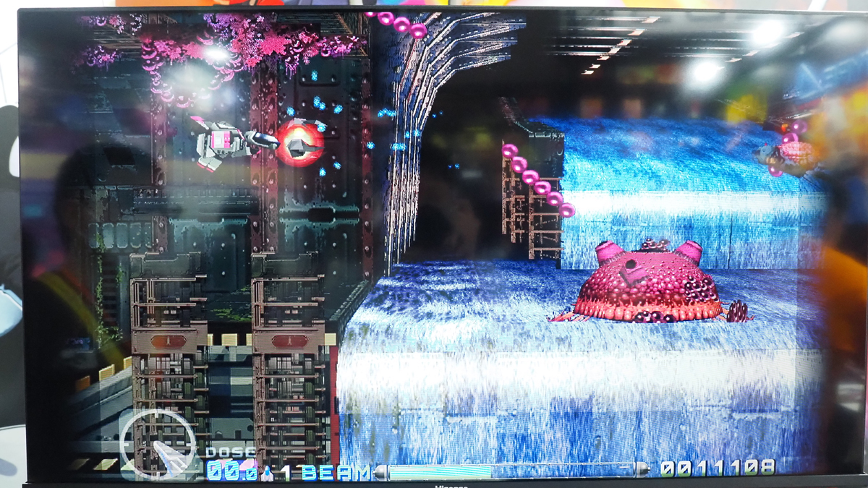
Task: Click the small ship lives icon
Action: coord(268,474)
